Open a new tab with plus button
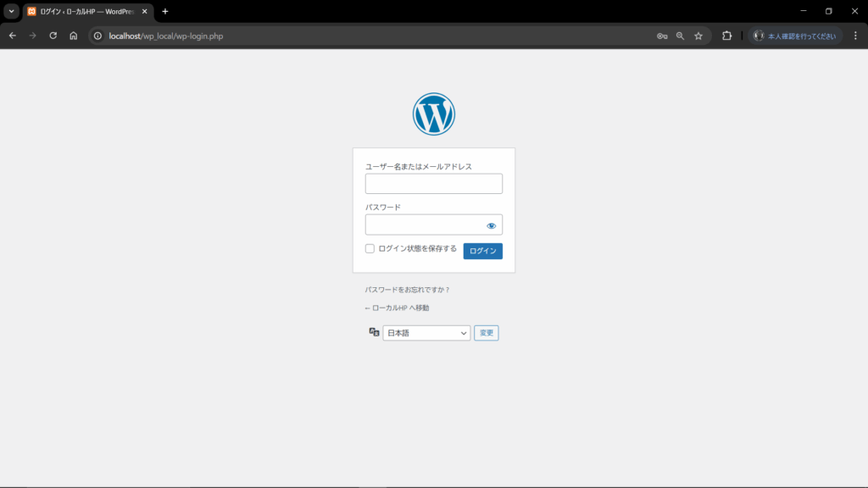This screenshot has height=488, width=868. pos(165,12)
